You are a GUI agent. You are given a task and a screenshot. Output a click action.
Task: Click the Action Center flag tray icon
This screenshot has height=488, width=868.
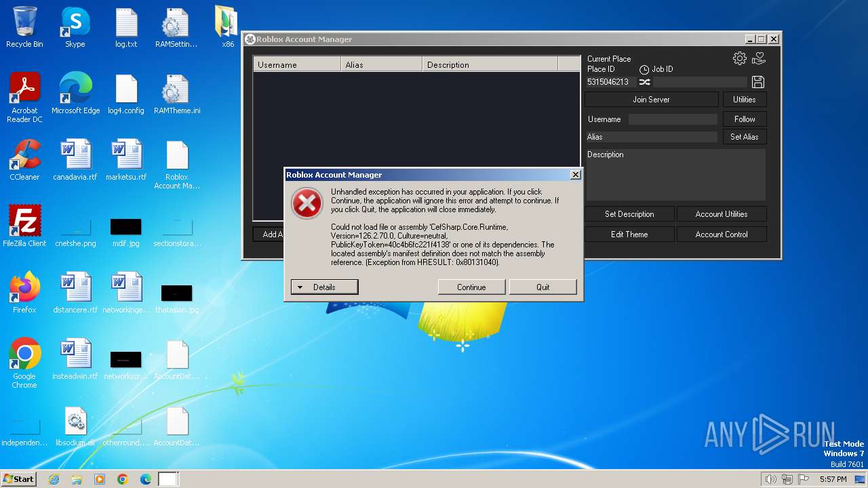[x=804, y=479]
